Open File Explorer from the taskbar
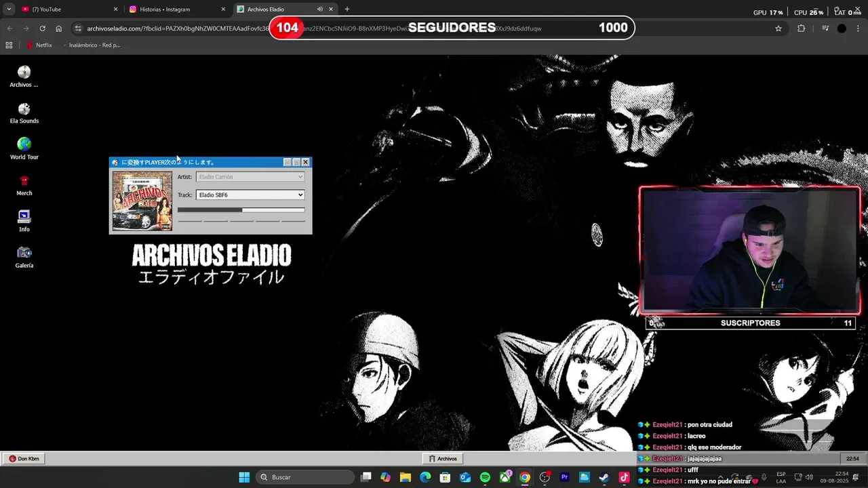The image size is (868, 488). tap(406, 477)
